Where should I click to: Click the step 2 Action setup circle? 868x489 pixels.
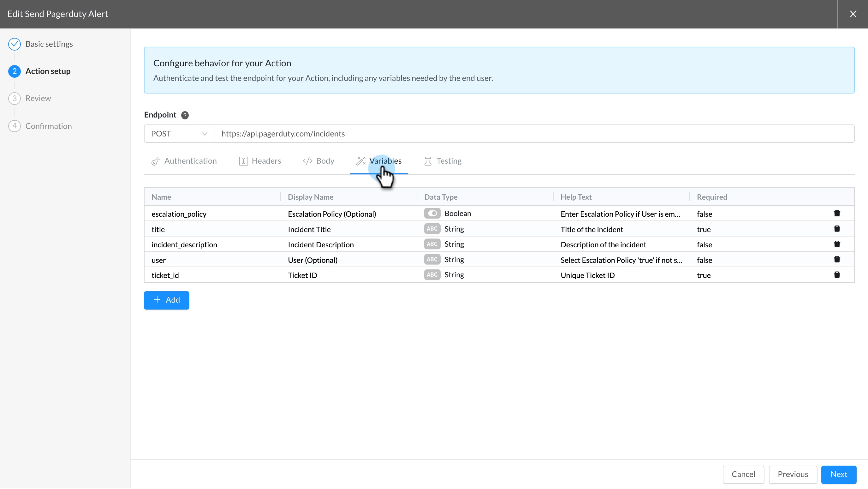pos(15,71)
